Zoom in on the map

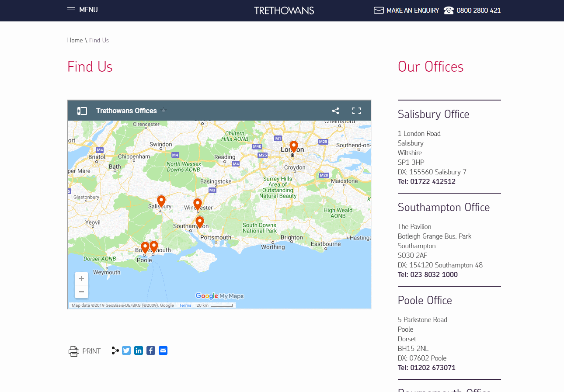[81, 279]
